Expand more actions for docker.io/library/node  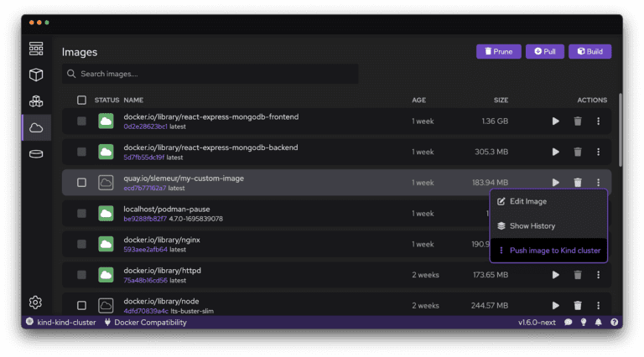click(x=598, y=305)
